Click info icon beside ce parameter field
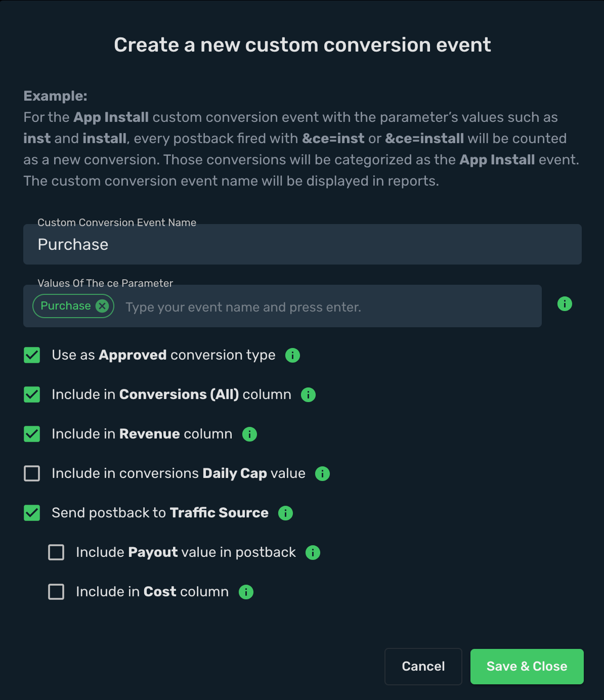Screen dimensions: 604x700 pos(565,304)
